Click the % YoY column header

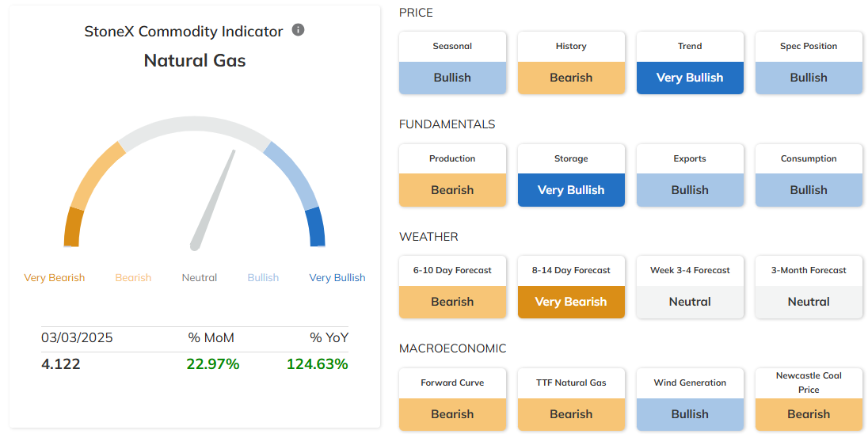click(x=329, y=337)
